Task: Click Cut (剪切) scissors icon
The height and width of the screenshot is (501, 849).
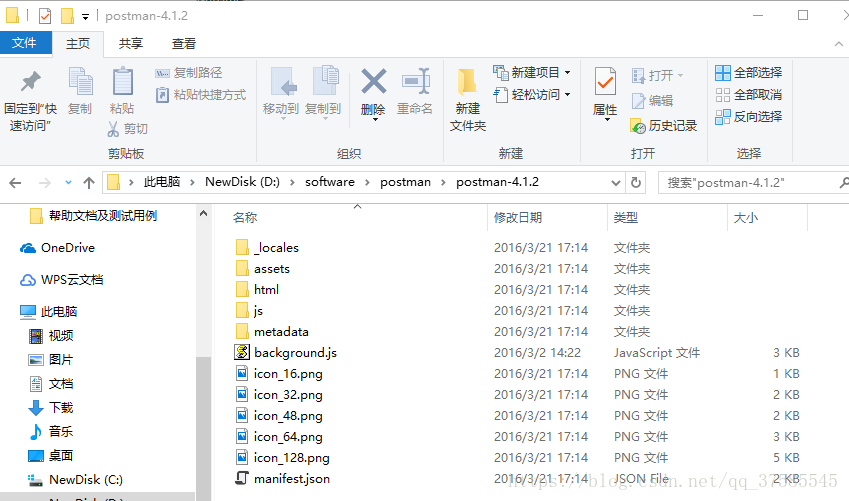Action: pos(113,129)
